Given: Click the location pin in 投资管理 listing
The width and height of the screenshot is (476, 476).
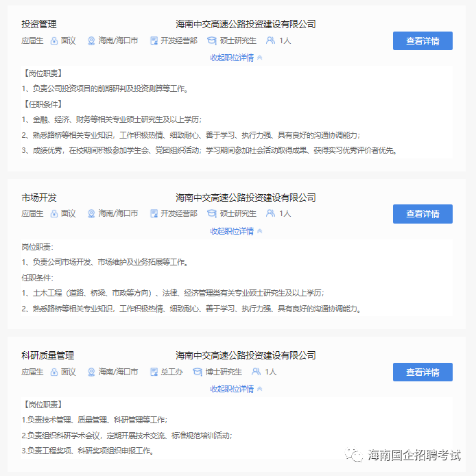Looking at the screenshot, I should [x=91, y=41].
